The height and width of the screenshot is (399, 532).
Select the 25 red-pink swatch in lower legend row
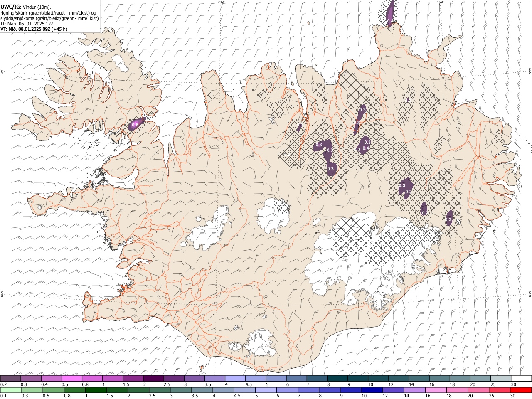(x=500, y=390)
